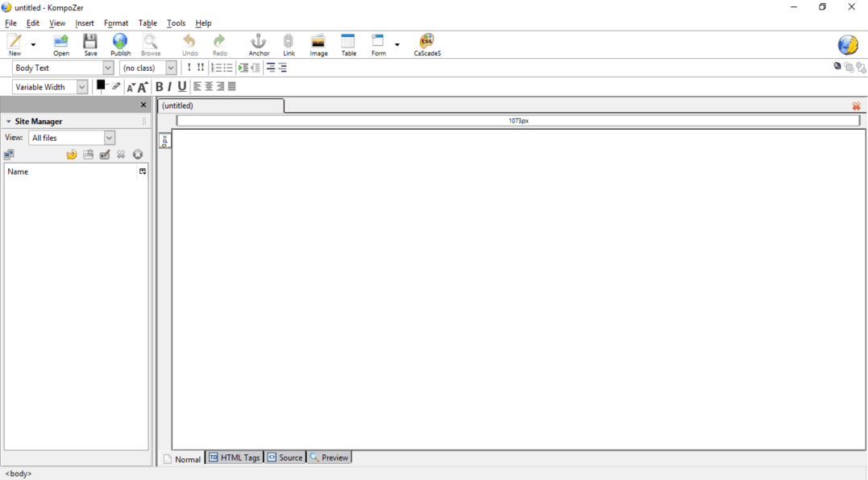Click the Redo arrow icon
868x480 pixels.
[x=220, y=44]
